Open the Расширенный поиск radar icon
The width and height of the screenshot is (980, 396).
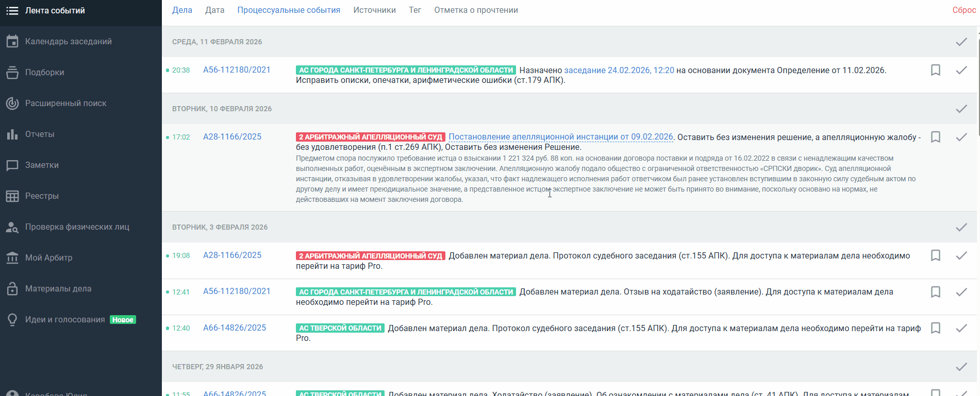click(12, 104)
